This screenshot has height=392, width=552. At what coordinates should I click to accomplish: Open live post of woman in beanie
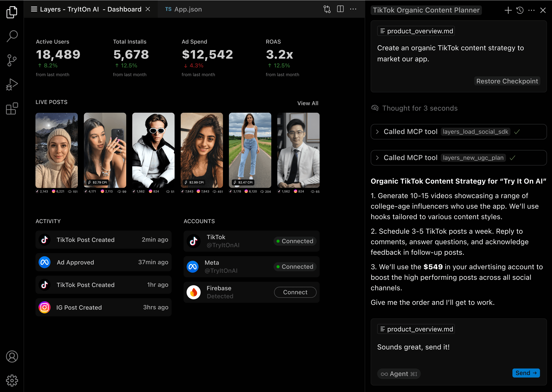(57, 150)
